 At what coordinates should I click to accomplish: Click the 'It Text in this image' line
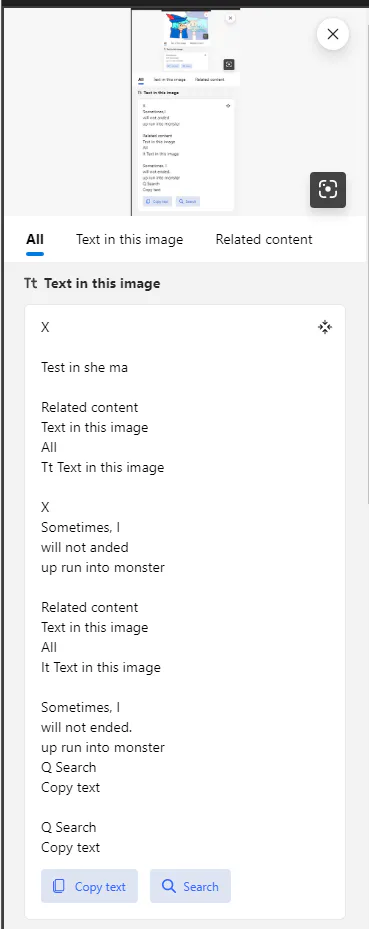[101, 667]
